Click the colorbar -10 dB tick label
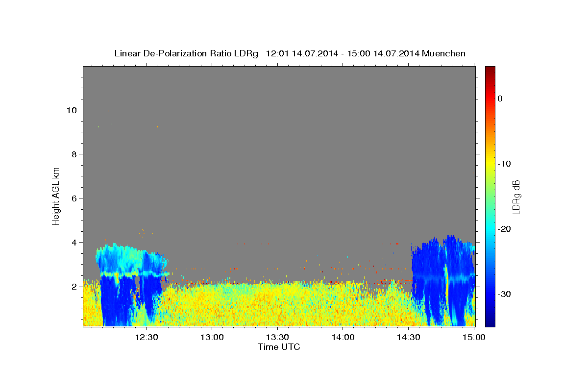Image resolution: width=588 pixels, height=392 pixels. pos(505,164)
